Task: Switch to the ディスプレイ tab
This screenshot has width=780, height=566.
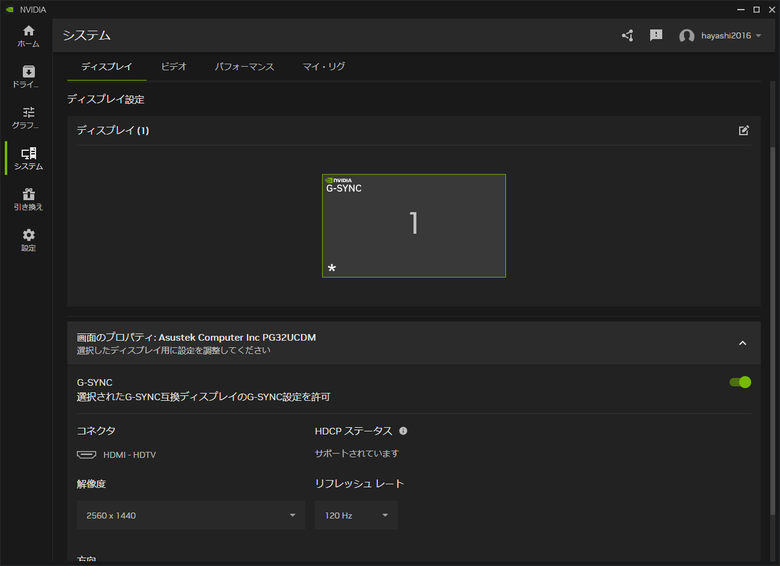Action: coord(106,66)
